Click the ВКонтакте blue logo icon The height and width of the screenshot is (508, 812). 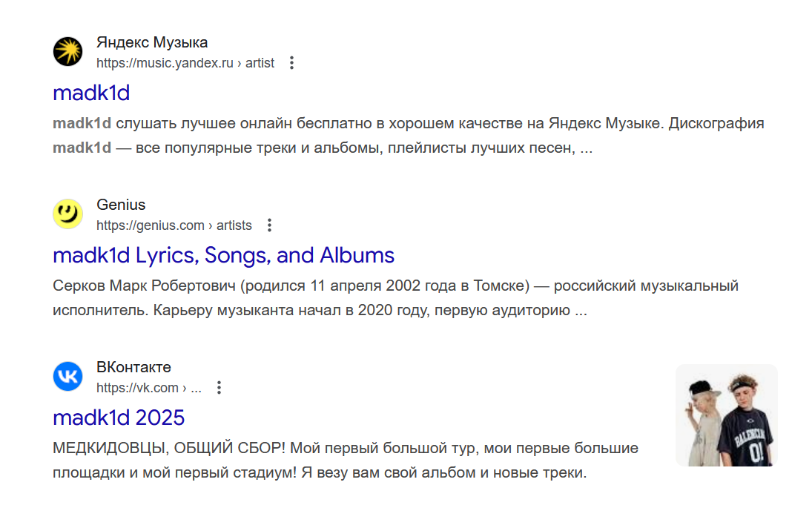pos(67,377)
